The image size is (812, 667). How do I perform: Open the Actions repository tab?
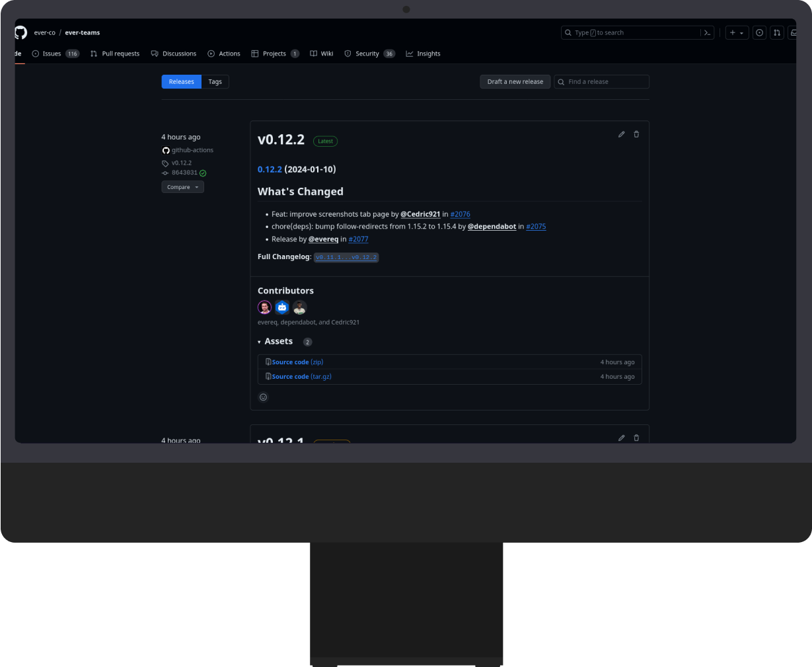(224, 54)
